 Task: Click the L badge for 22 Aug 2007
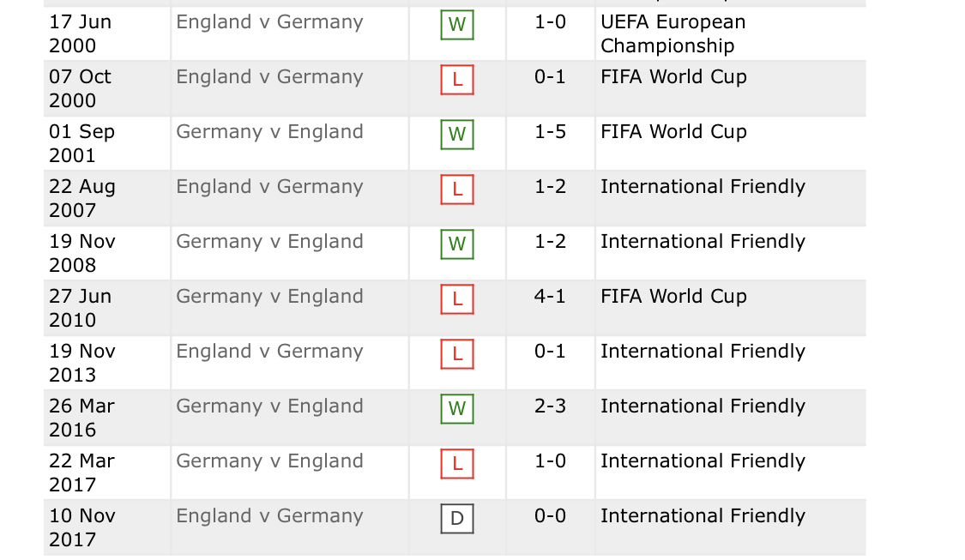click(x=457, y=189)
